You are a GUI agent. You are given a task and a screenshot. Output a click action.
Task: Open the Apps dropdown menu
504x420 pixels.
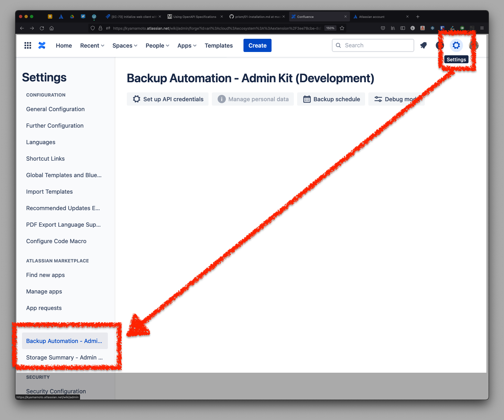pos(187,46)
